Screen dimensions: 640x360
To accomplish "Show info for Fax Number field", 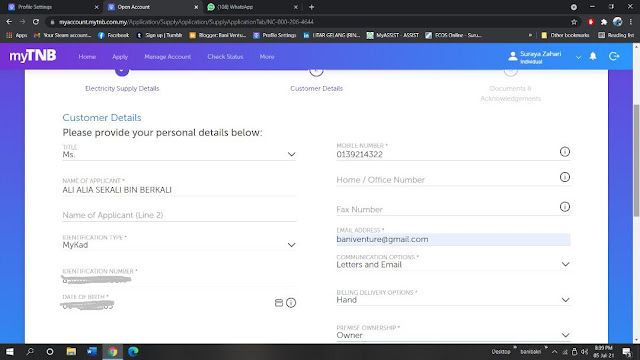I will tap(564, 207).
